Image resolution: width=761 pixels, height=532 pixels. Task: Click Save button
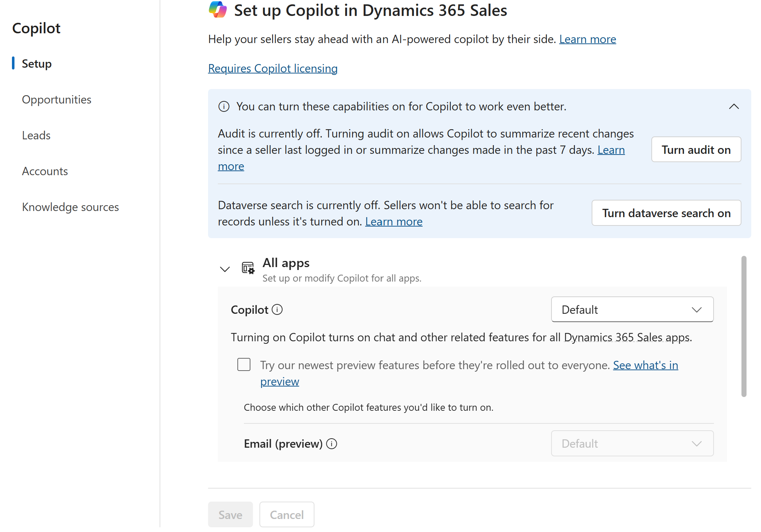point(229,515)
